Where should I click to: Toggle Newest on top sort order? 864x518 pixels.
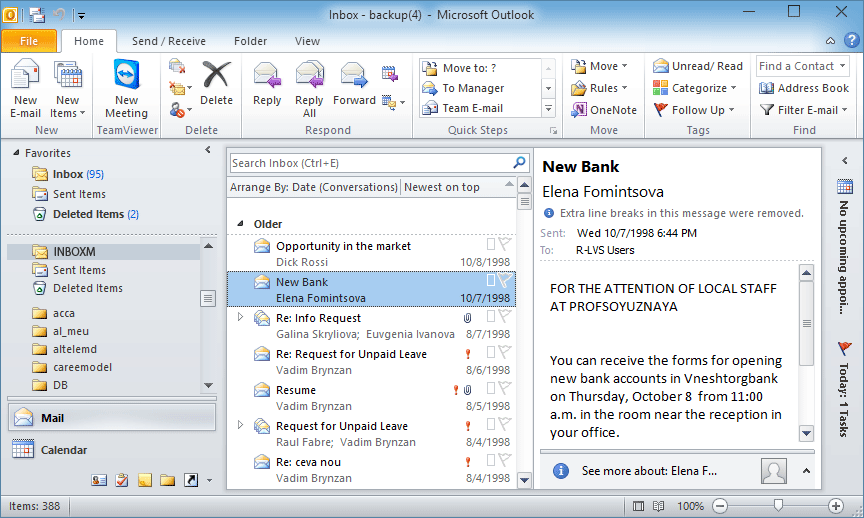(442, 187)
